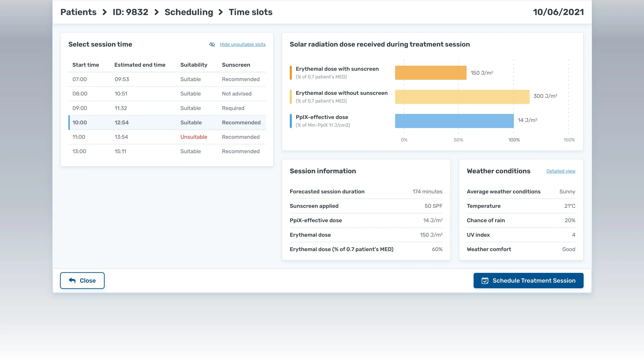The width and height of the screenshot is (644, 362).
Task: Go to Patients breadcrumb
Action: pos(78,12)
